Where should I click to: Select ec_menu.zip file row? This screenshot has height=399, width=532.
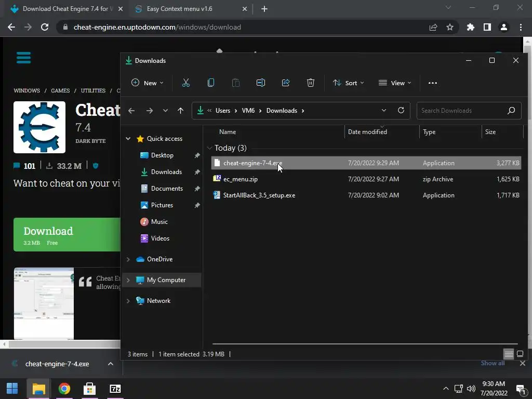click(366, 179)
